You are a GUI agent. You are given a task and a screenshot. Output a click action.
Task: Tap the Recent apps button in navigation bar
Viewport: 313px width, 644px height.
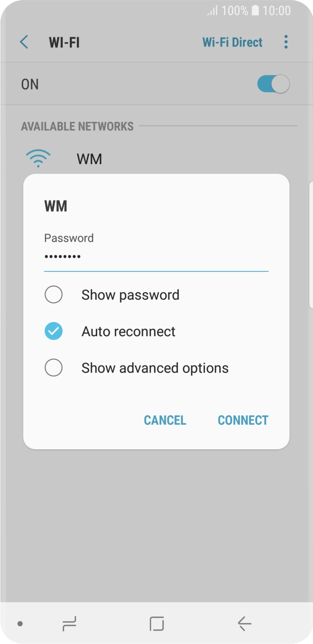69,624
